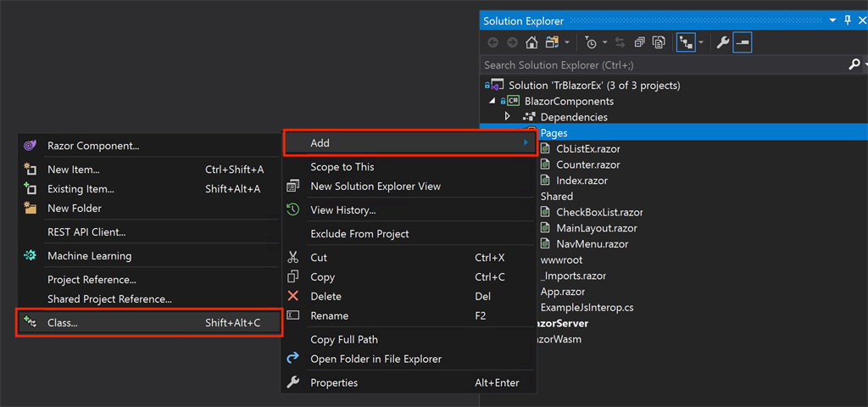
Task: Focus the Search Solution Explorer field
Action: [665, 64]
